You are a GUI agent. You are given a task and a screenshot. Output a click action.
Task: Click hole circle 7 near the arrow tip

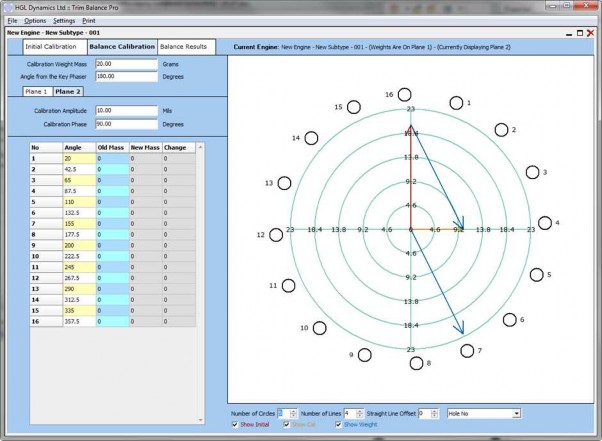coord(469,349)
